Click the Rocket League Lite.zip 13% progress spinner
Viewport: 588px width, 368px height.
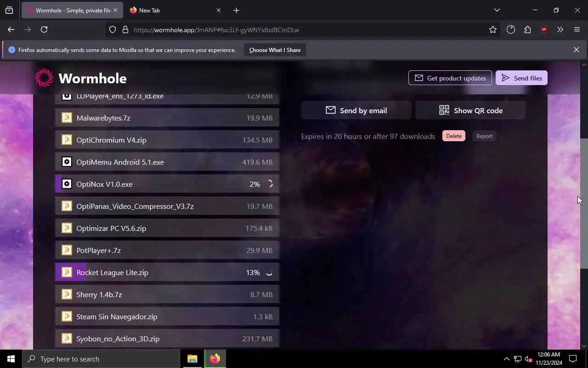[x=270, y=272]
